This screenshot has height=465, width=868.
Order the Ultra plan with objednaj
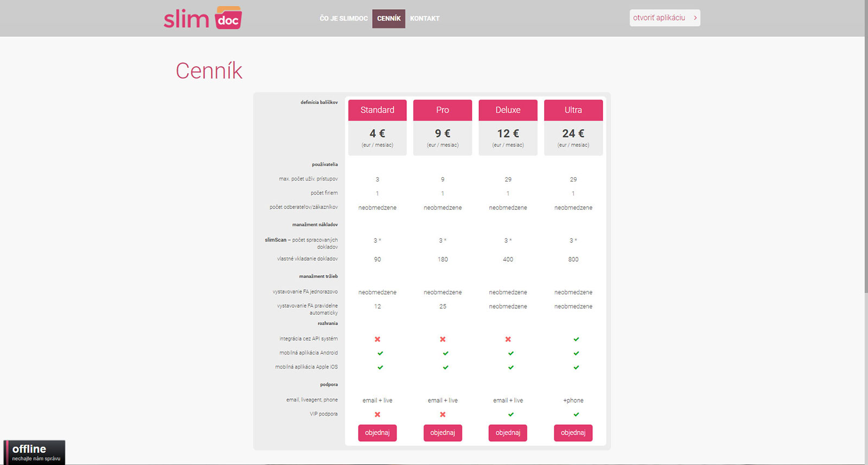573,432
